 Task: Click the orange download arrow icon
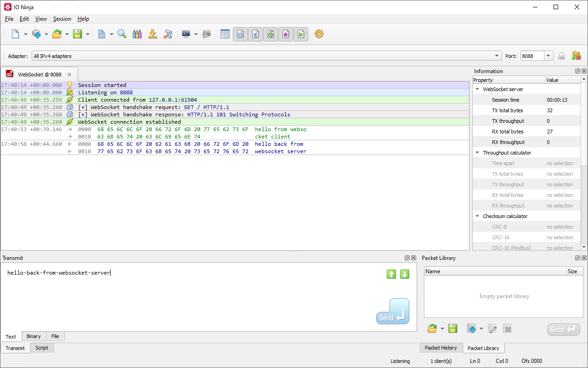[x=153, y=34]
